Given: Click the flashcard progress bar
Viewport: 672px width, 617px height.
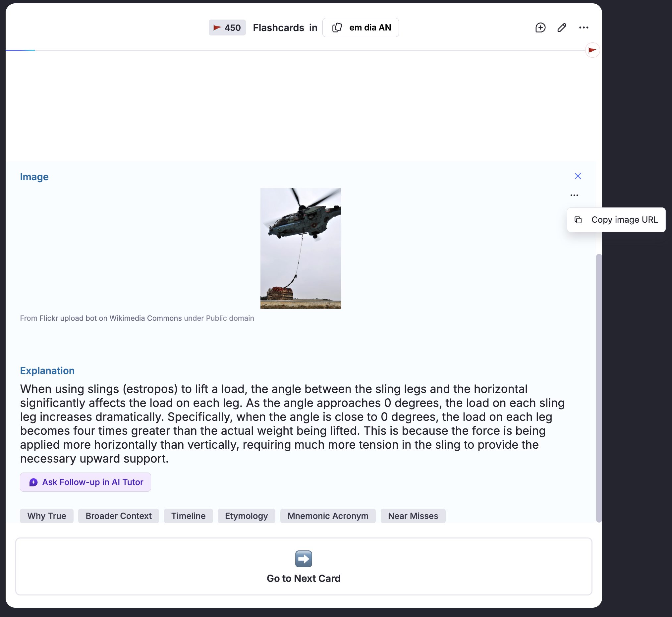Looking at the screenshot, I should (x=296, y=50).
